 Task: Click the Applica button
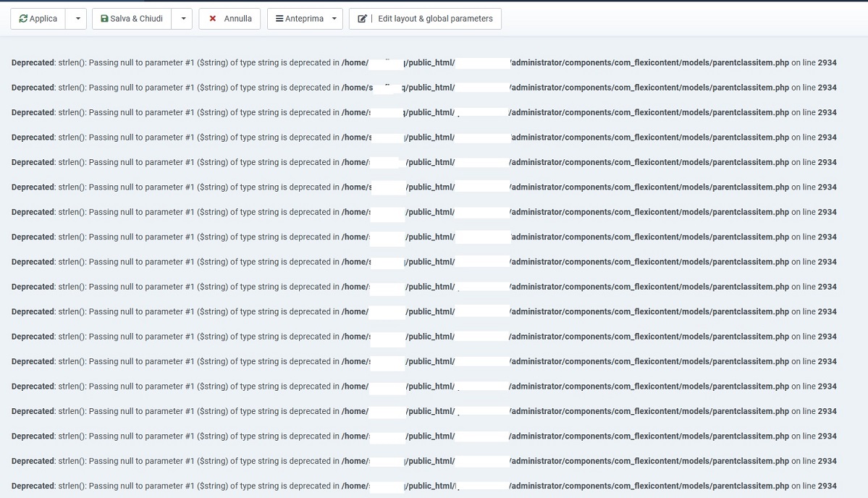tap(38, 19)
